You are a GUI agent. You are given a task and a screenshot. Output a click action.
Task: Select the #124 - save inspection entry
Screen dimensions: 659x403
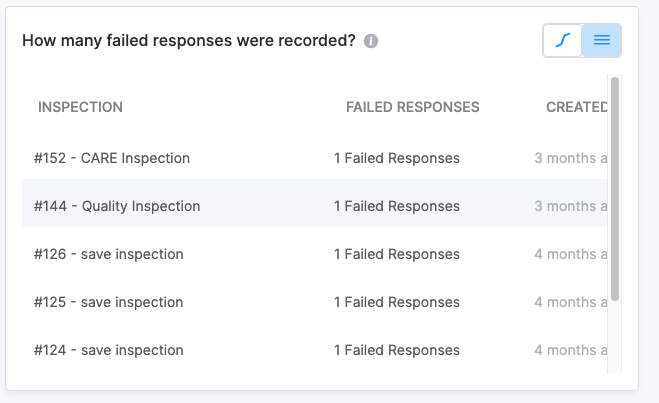[109, 350]
